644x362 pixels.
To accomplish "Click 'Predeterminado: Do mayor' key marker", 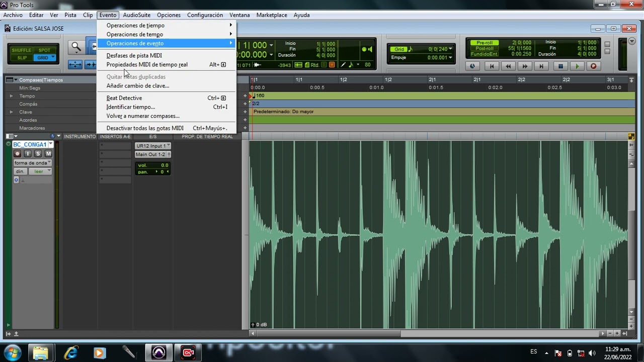I will click(283, 112).
